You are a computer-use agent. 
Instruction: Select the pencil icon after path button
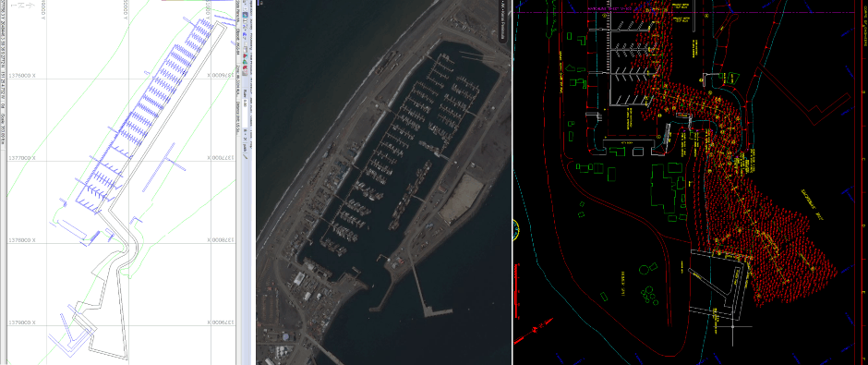(x=246, y=156)
